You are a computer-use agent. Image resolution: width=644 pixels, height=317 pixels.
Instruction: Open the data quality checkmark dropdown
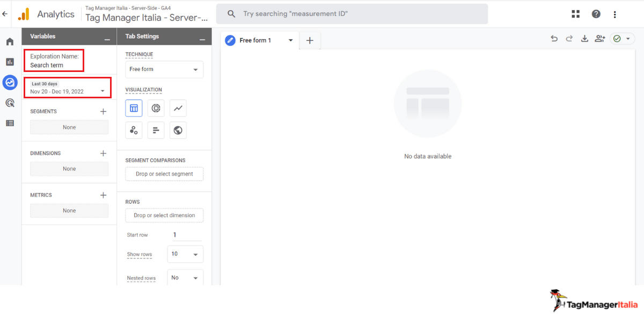click(622, 39)
